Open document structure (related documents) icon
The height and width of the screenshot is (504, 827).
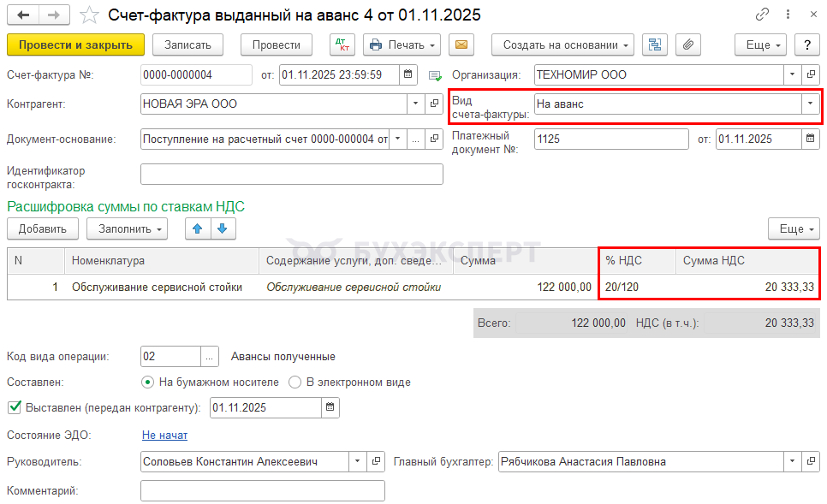(x=655, y=44)
